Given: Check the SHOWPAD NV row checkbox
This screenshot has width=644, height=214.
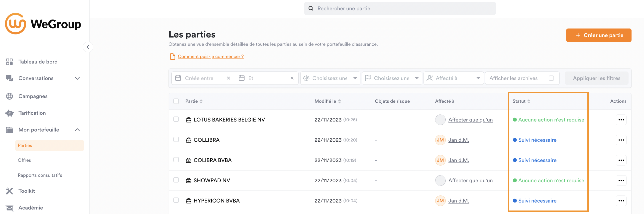Looking at the screenshot, I should [176, 180].
